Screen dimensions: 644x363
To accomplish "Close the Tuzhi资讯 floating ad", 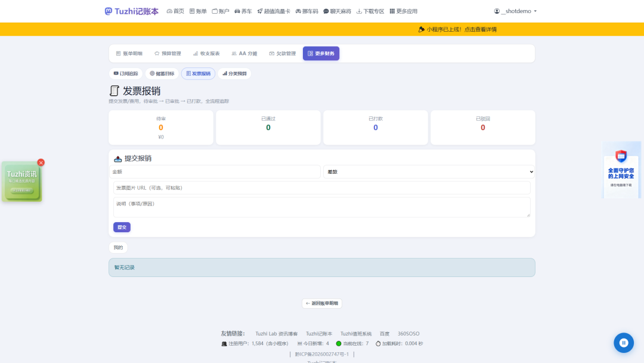I will click(41, 163).
